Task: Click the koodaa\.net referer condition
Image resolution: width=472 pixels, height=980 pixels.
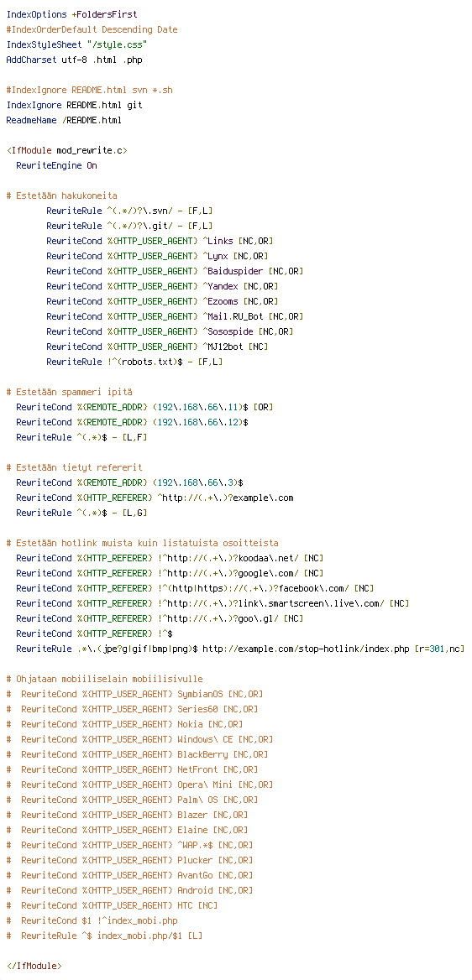Action: pos(170,558)
